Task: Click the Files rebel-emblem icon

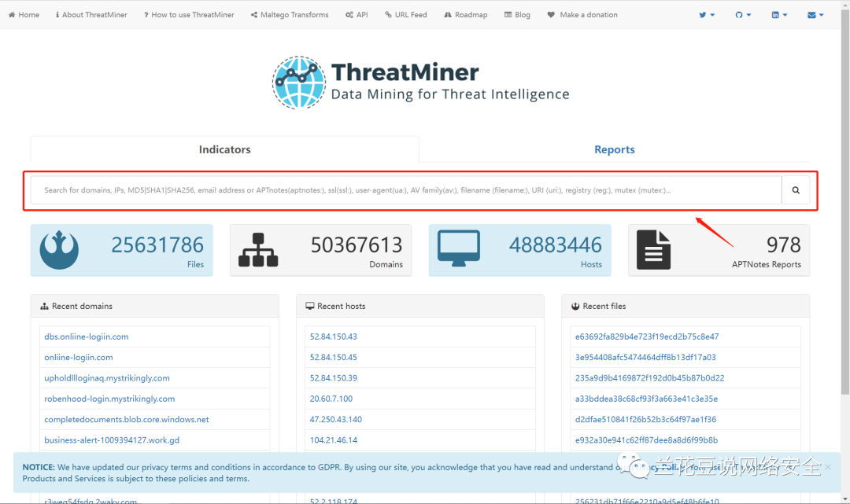Action: tap(59, 249)
